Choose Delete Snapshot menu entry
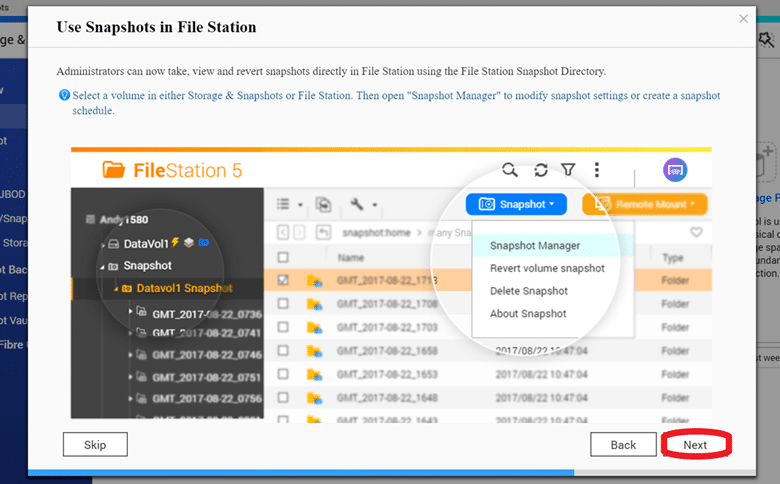The image size is (780, 484). (529, 291)
